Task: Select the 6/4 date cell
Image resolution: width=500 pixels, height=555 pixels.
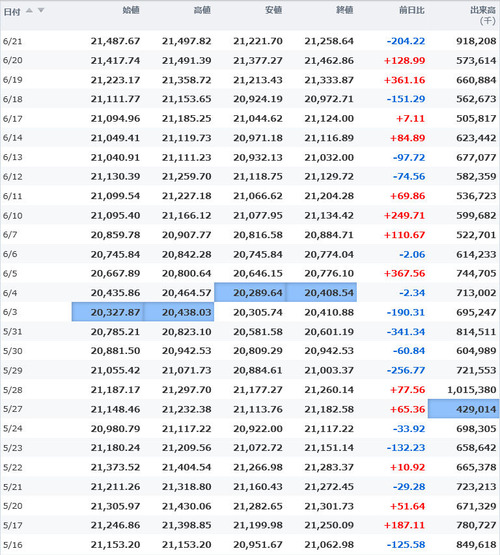Action: point(10,293)
